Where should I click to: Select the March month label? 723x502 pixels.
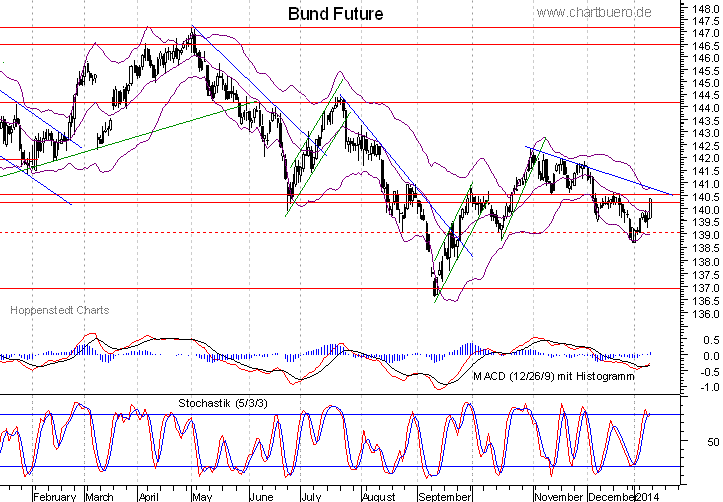(x=100, y=496)
